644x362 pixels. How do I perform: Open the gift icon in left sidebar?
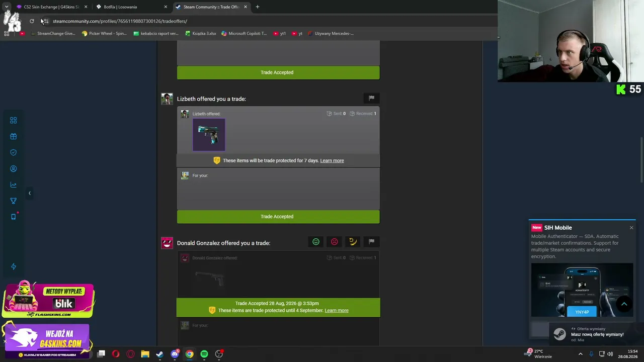tap(14, 136)
